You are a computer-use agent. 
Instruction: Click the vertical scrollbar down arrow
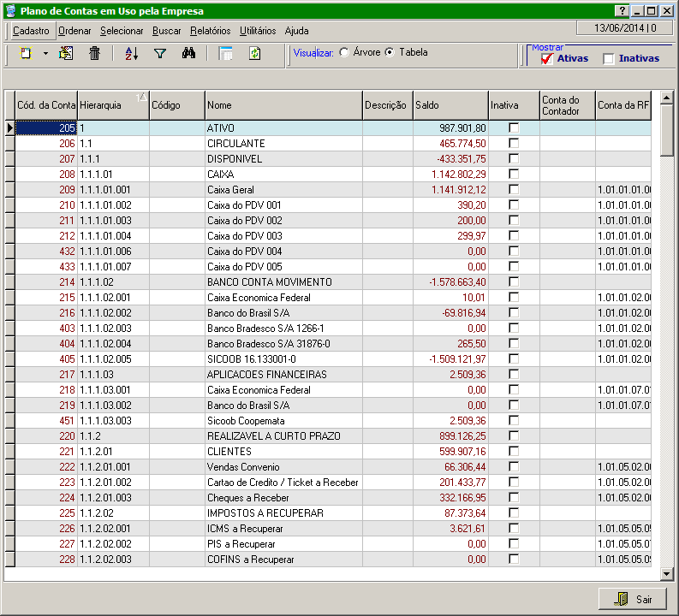pyautogui.click(x=667, y=574)
